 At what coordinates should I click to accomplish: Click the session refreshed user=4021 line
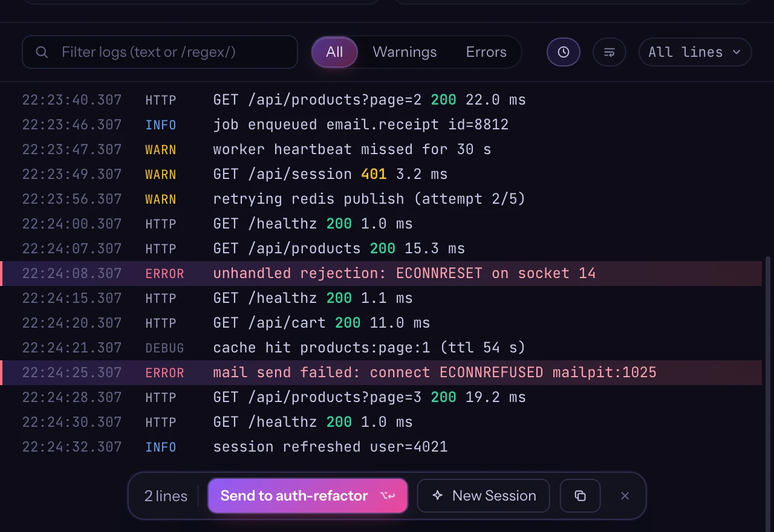[x=382, y=447]
